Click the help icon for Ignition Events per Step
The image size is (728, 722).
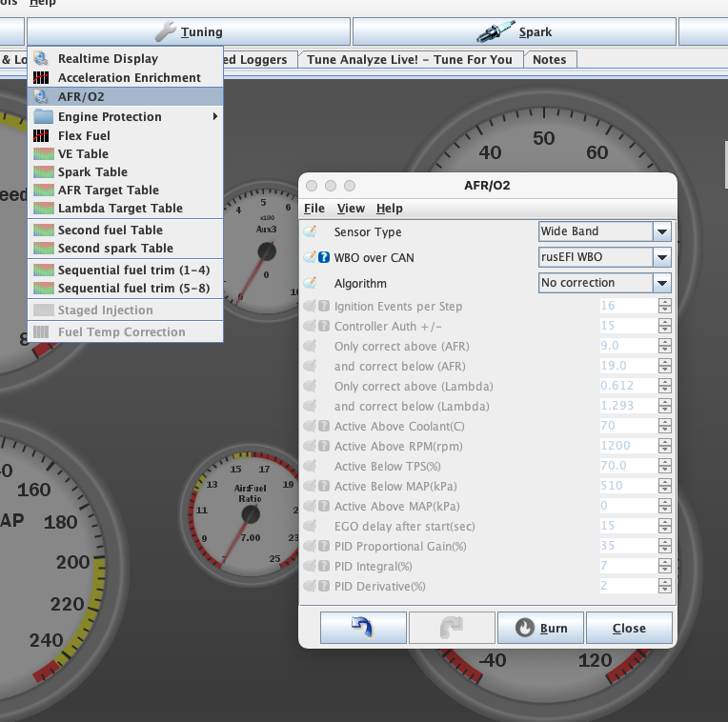(x=324, y=306)
